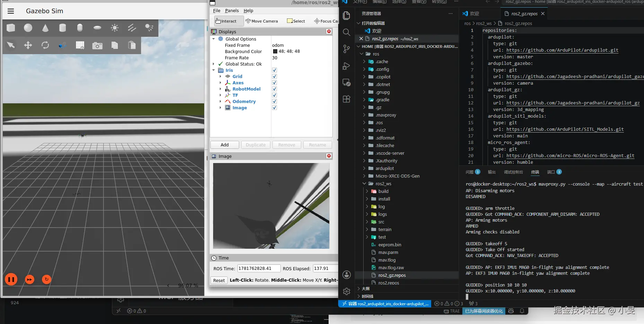This screenshot has height=324, width=644.
Task: Open the micro-ROS-Agent.git URL link
Action: [570, 156]
